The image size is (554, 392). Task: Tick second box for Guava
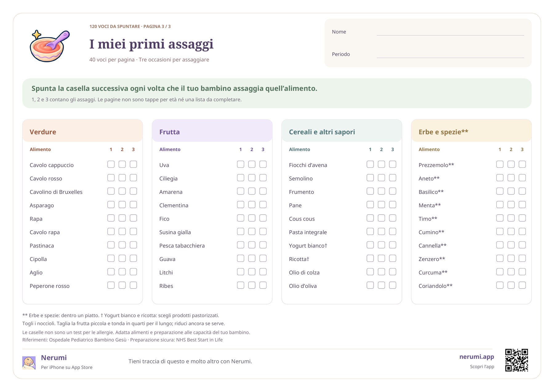(x=252, y=258)
